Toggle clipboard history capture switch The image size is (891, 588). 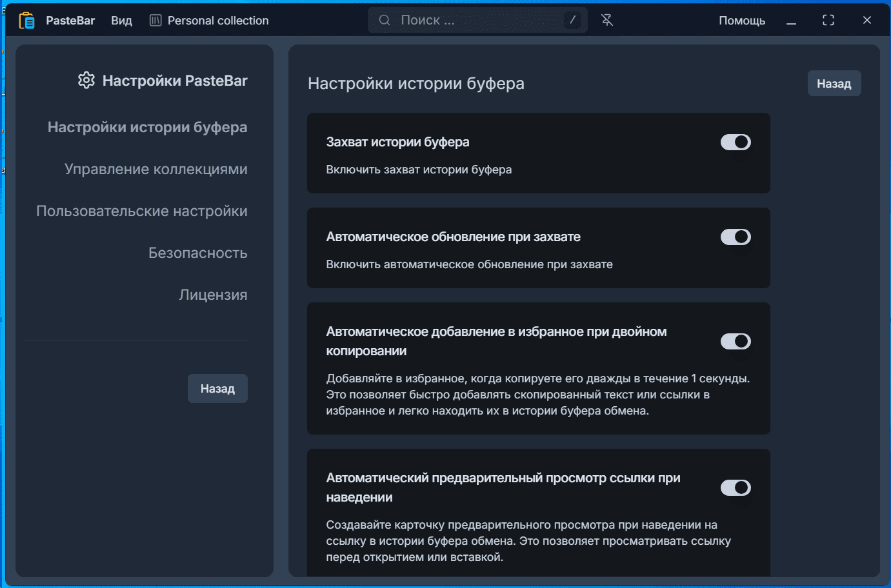[736, 142]
